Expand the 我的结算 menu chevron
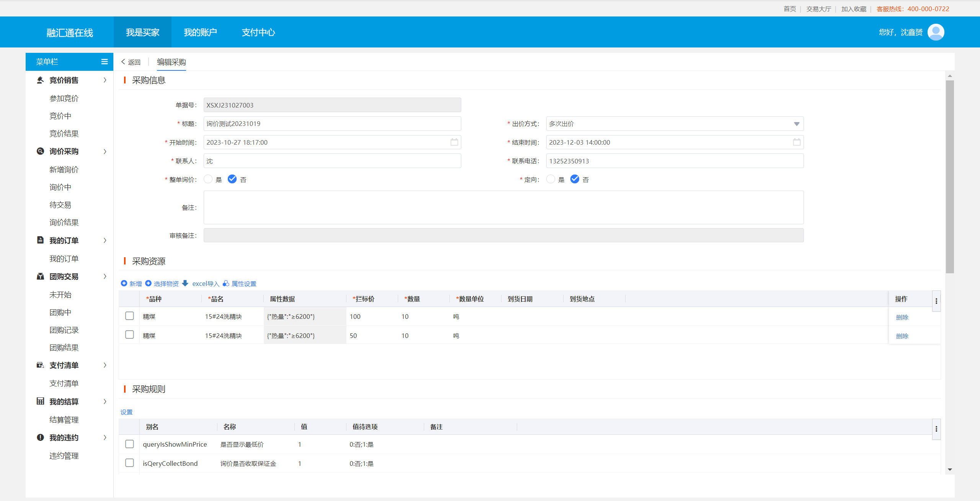This screenshot has height=501, width=980. [105, 401]
